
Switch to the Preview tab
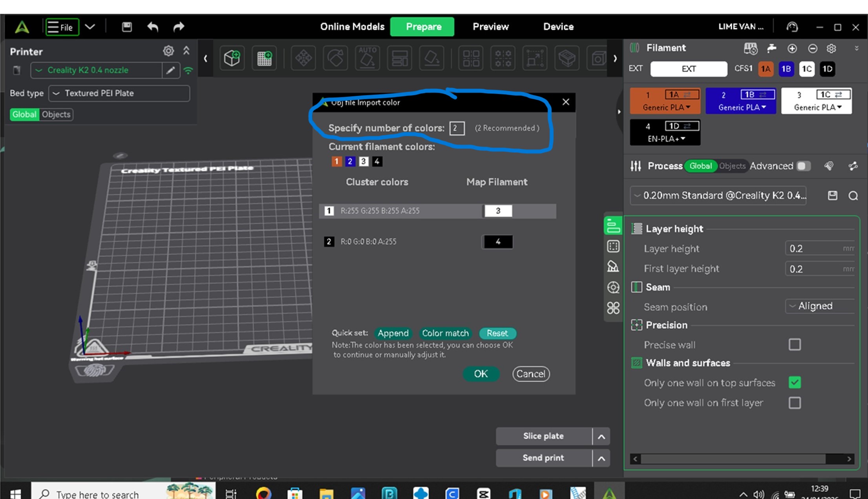pyautogui.click(x=490, y=27)
